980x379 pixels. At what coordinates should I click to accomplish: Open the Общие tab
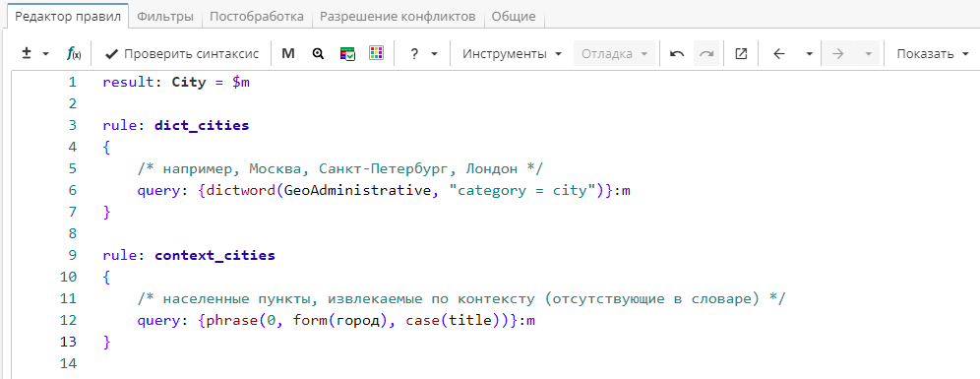[514, 17]
